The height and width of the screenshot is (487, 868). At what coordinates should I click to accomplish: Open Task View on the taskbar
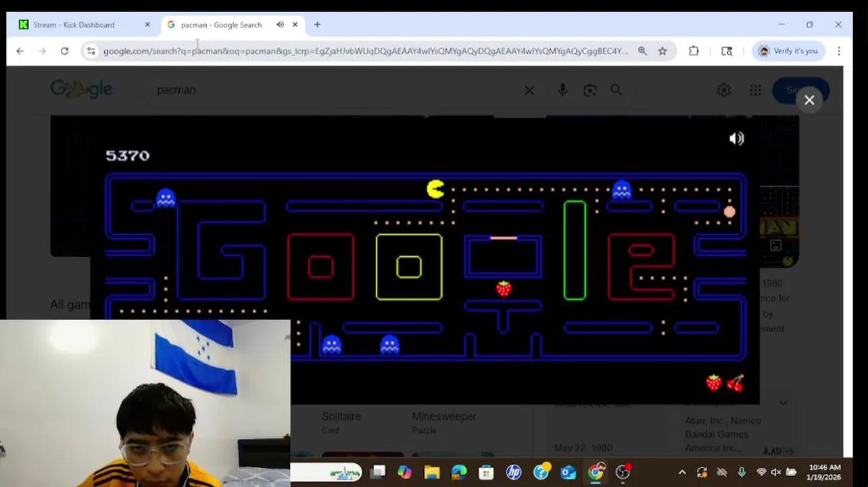pos(378,472)
